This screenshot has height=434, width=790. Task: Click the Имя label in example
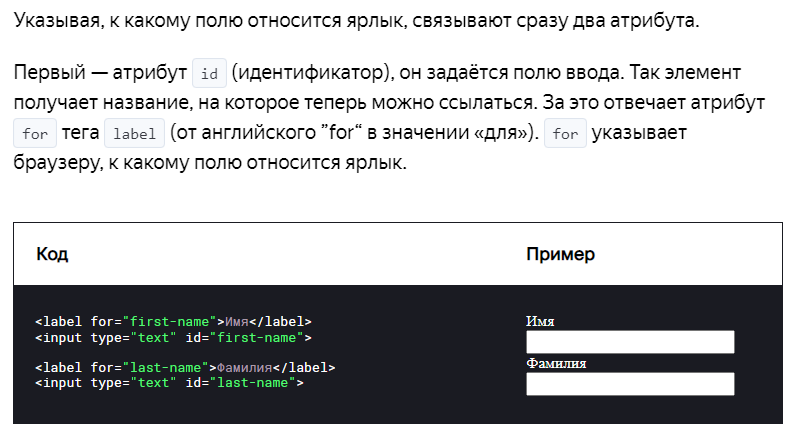coord(540,322)
